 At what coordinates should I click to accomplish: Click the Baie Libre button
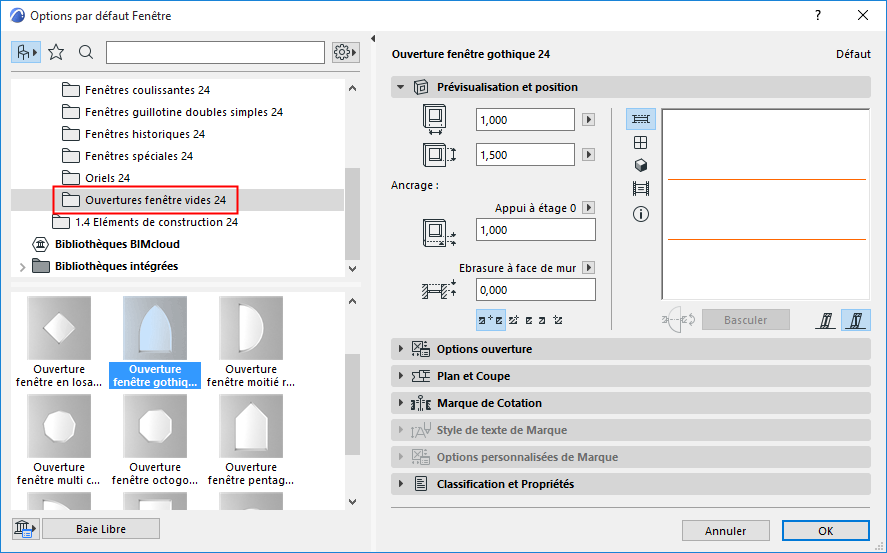(x=101, y=529)
